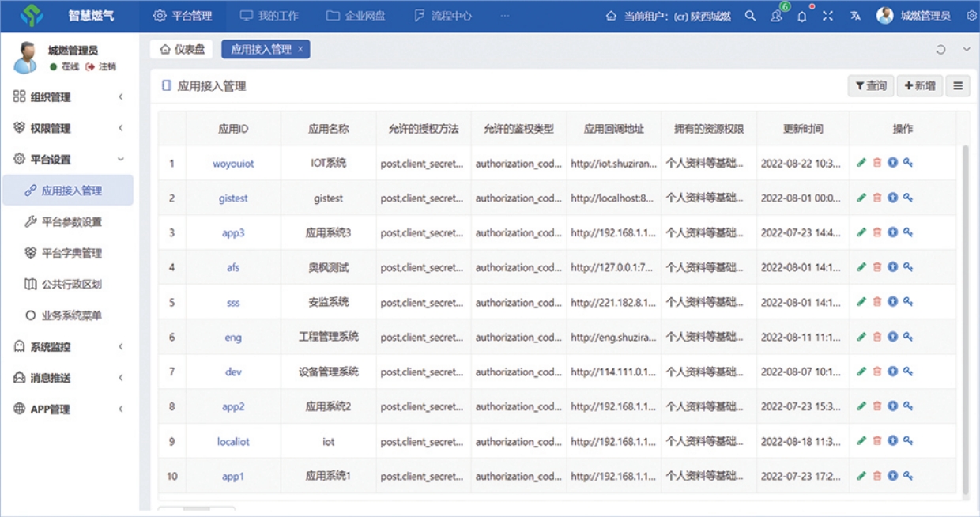
Task: Click the 2022-08-22 update time cell
Action: (803, 164)
